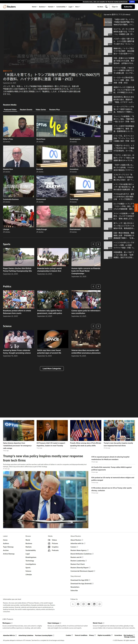Click the Sign In button
This screenshot has width=138, height=644.
(x=115, y=7)
